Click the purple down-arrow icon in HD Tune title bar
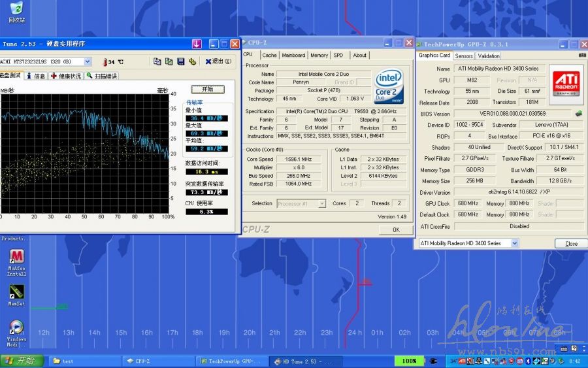Image resolution: width=588 pixels, height=368 pixels. coord(196,44)
